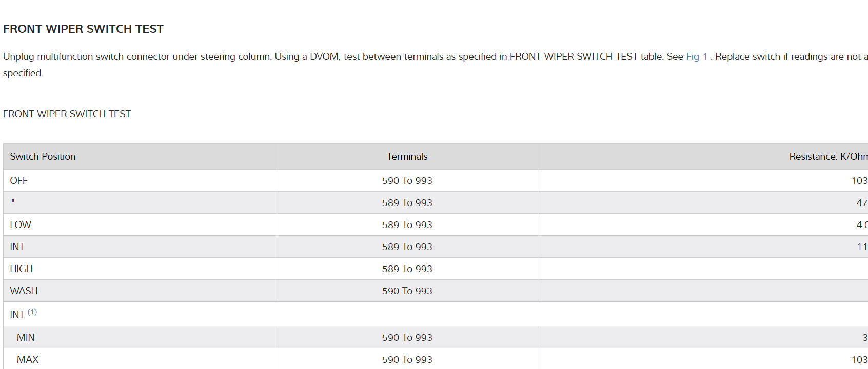The height and width of the screenshot is (369, 868).
Task: Open the Fig 1 link
Action: pos(696,57)
